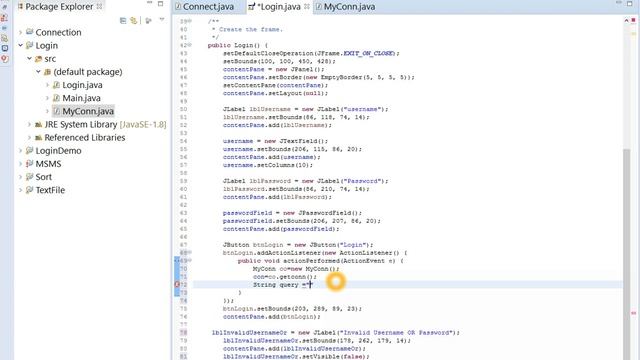Screen dimensions: 640x360
Task: Expand Main.java in the tree
Action: 47,98
